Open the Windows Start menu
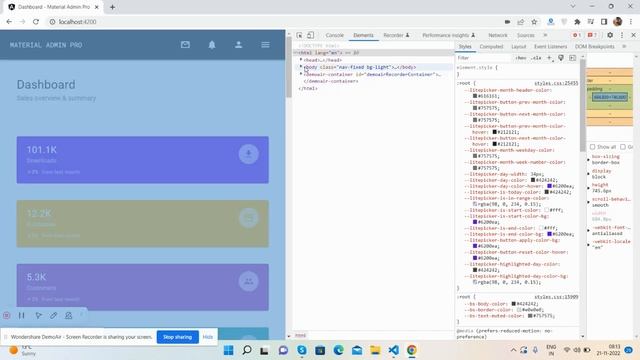 (229, 350)
